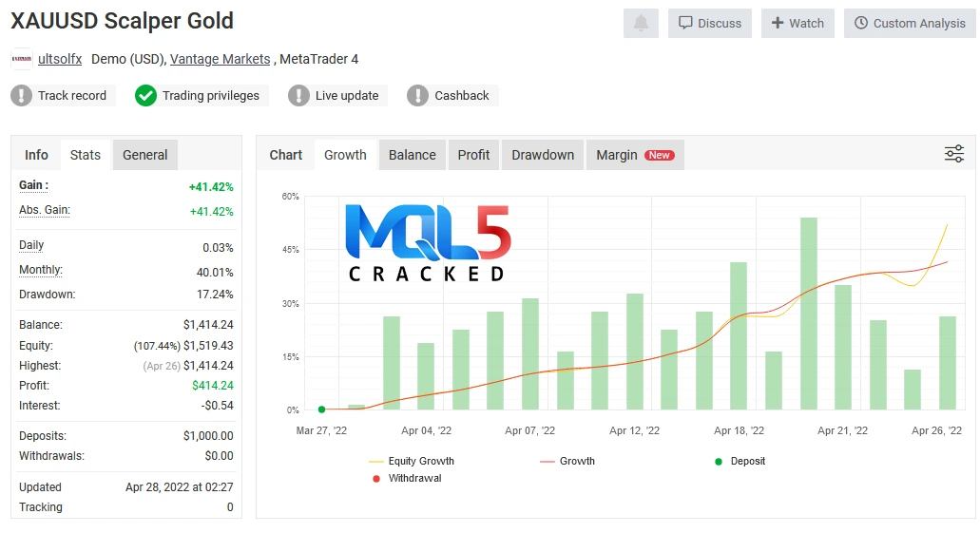This screenshot has height=533, width=980.
Task: Click the Tracking row label
Action: point(41,507)
